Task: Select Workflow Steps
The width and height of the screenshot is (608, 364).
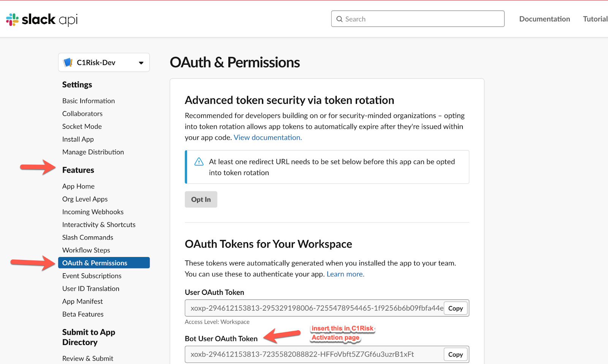Action: coord(86,250)
